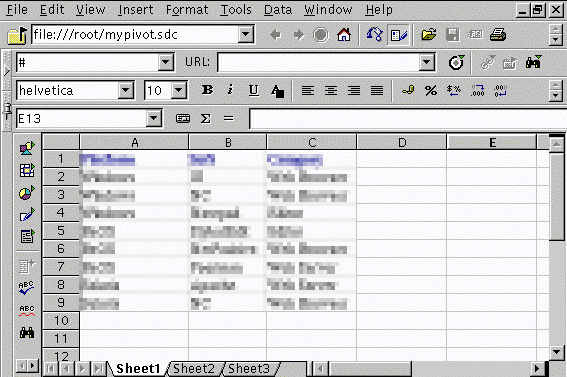Click the spellcheck ABC checkmark icon
The width and height of the screenshot is (567, 377).
pyautogui.click(x=27, y=288)
